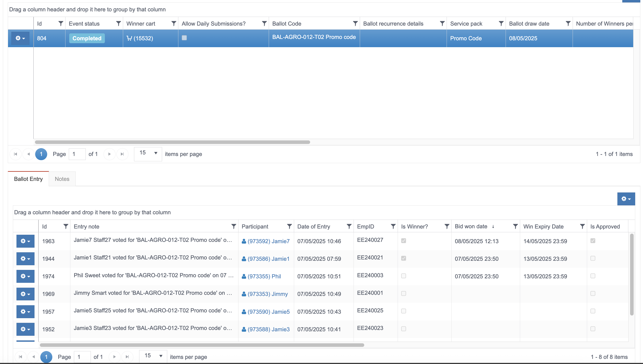Click the top grid horizontal scrollbar

(x=172, y=142)
